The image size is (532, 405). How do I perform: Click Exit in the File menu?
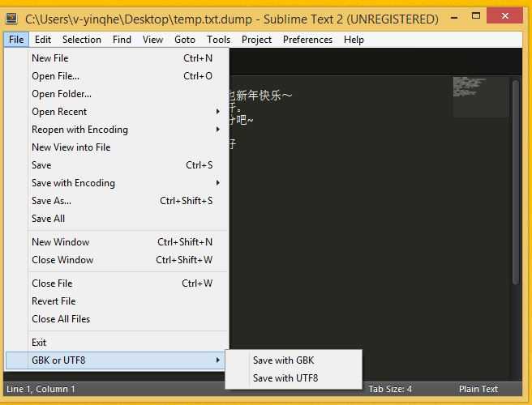coord(117,343)
